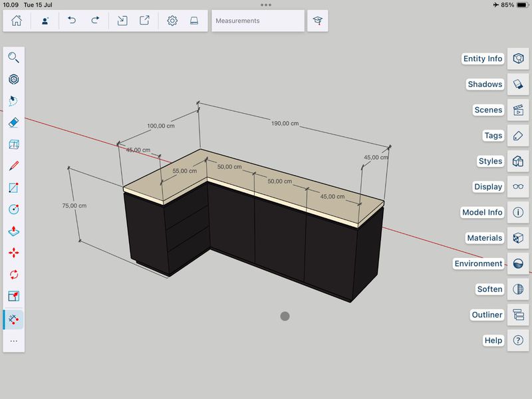Select the Push/Pull tool

(13, 231)
